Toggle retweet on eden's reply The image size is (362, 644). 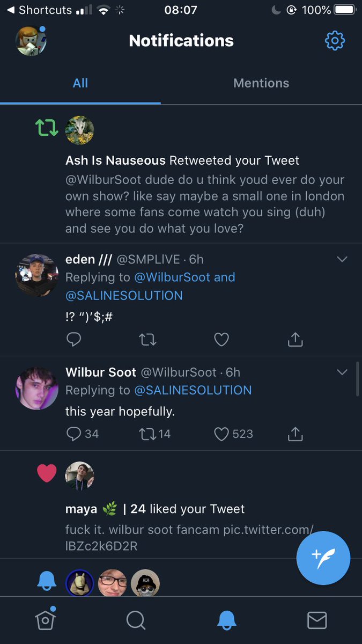tap(147, 339)
